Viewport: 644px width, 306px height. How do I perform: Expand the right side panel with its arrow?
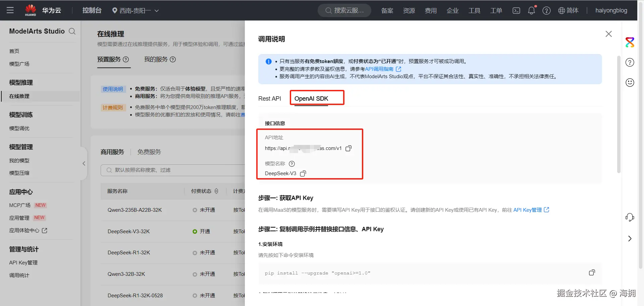click(630, 239)
